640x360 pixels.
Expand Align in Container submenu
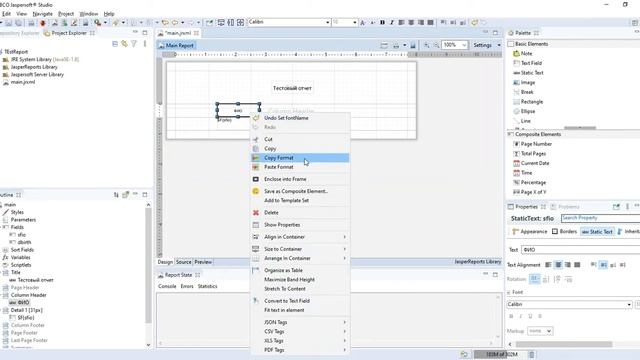tap(300, 237)
